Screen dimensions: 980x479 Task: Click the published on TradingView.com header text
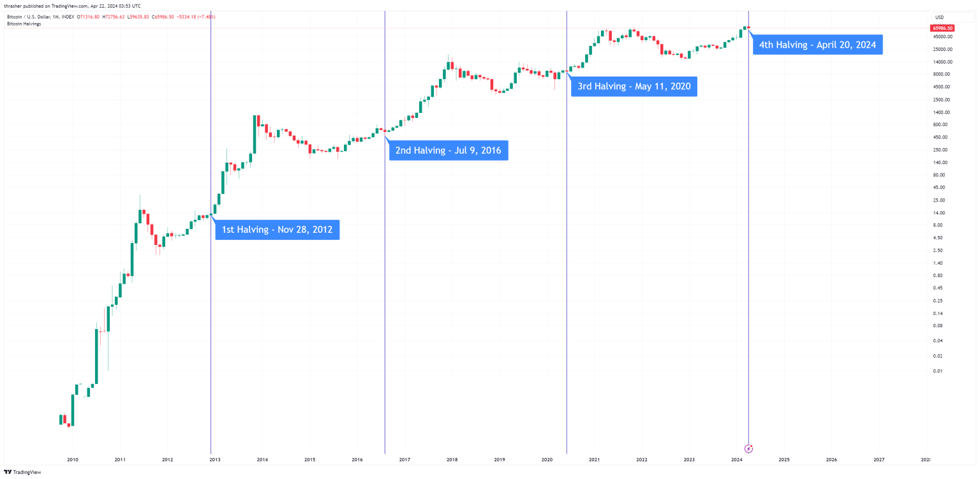click(x=73, y=6)
